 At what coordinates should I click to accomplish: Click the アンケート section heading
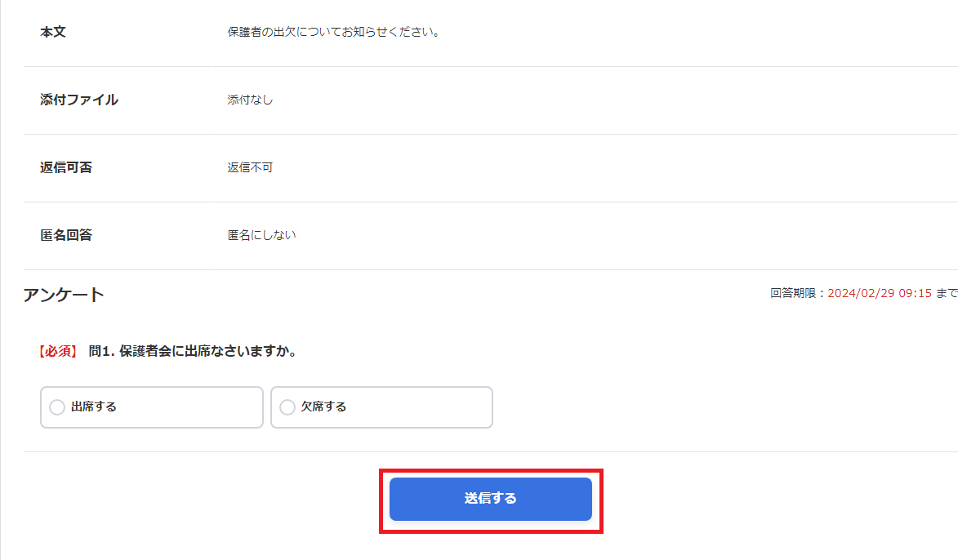(x=64, y=295)
